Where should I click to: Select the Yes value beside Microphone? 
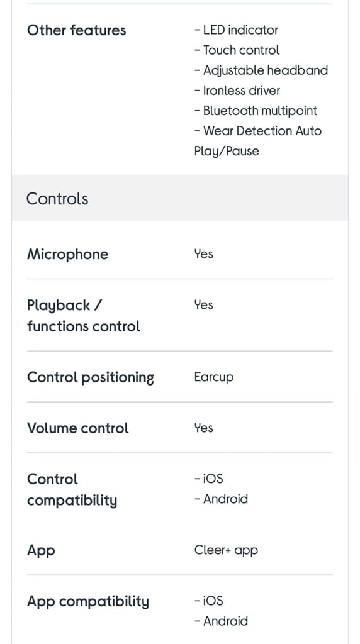pyautogui.click(x=203, y=254)
